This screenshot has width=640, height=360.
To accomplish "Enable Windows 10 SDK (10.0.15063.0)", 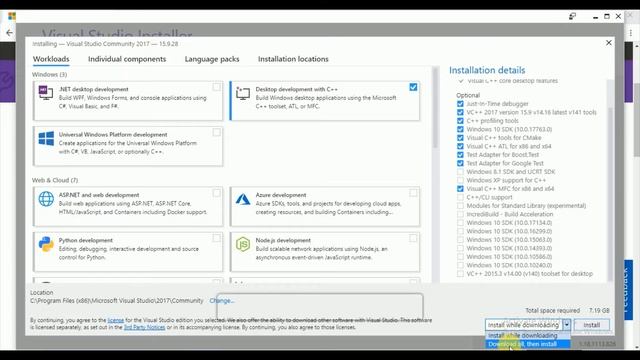I will point(460,240).
